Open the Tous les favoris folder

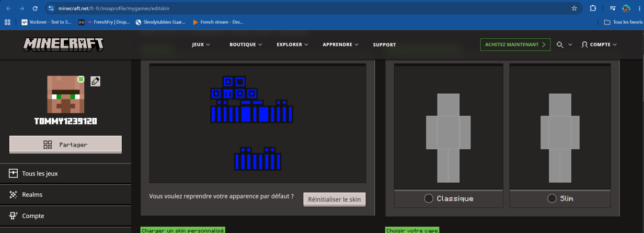[x=623, y=22]
